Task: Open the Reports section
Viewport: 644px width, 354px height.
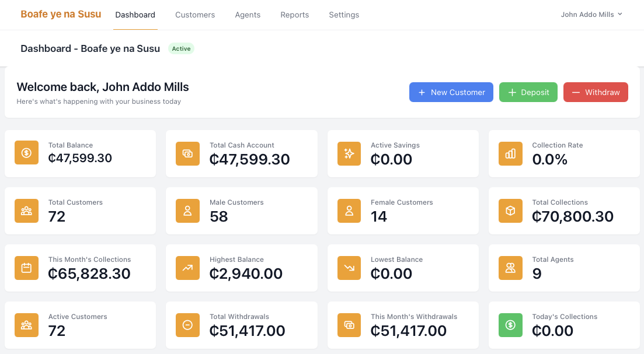Action: pos(294,15)
